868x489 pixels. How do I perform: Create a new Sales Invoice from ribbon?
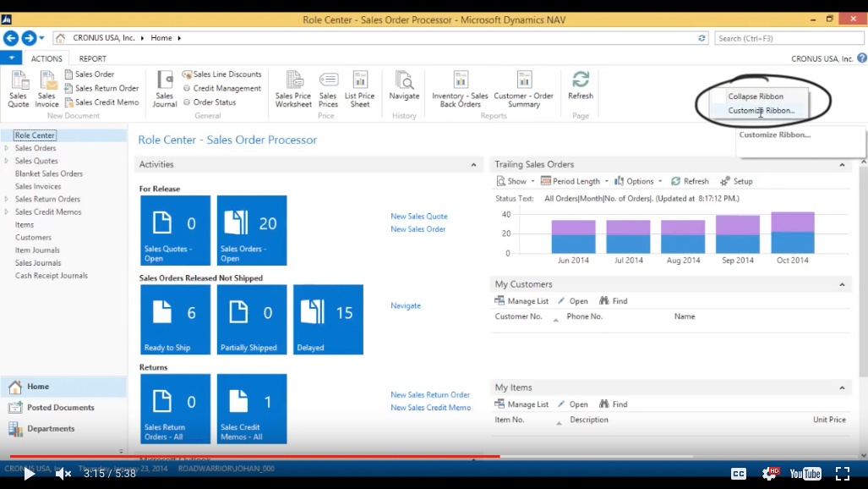(x=47, y=89)
